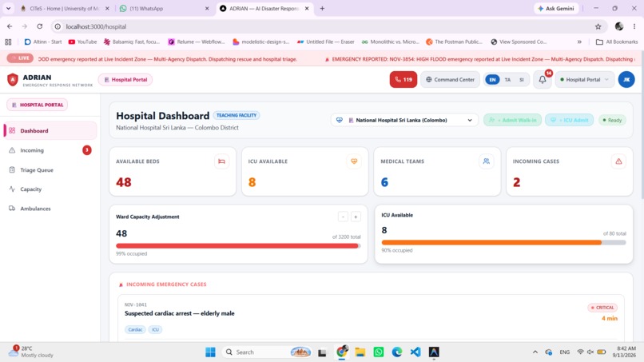The image size is (644, 362).
Task: Open Microsoft Edge from the taskbar
Action: pyautogui.click(x=397, y=352)
